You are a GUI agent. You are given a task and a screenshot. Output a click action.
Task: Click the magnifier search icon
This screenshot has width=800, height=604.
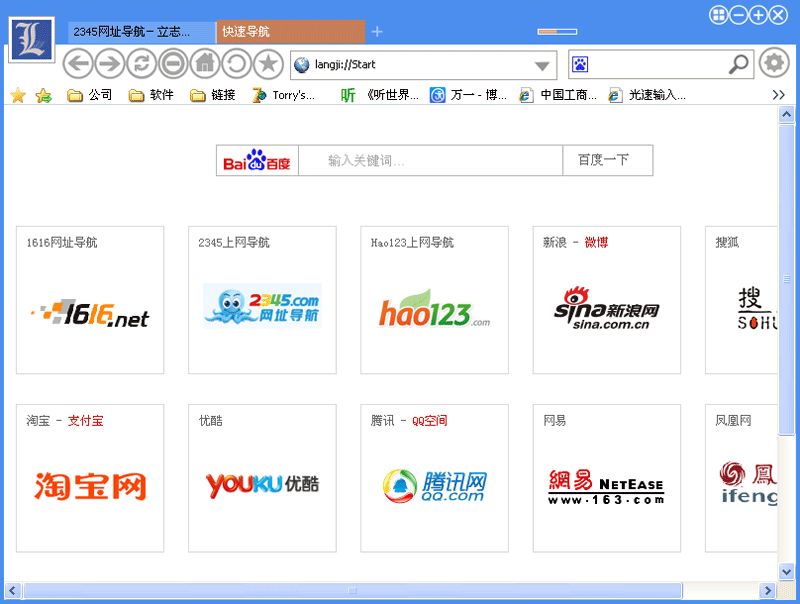738,65
